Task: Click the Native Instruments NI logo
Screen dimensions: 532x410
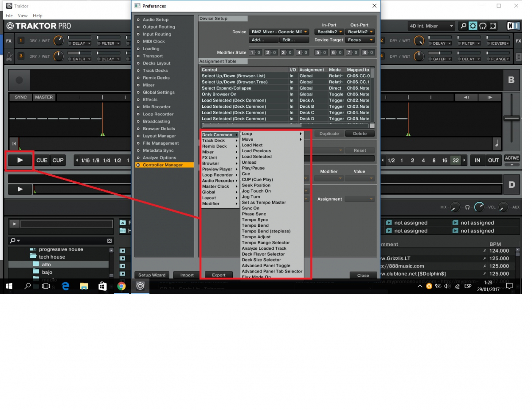Action: click(514, 26)
